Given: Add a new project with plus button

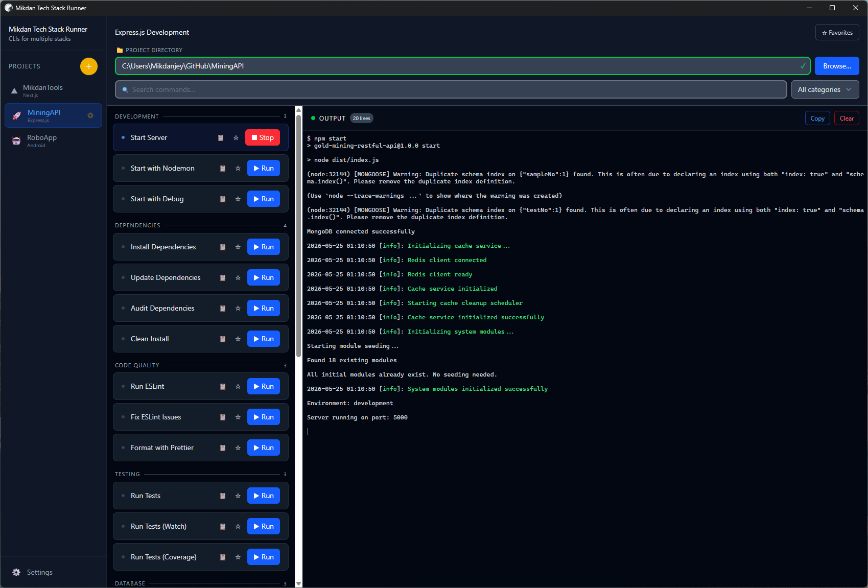Looking at the screenshot, I should coord(89,66).
